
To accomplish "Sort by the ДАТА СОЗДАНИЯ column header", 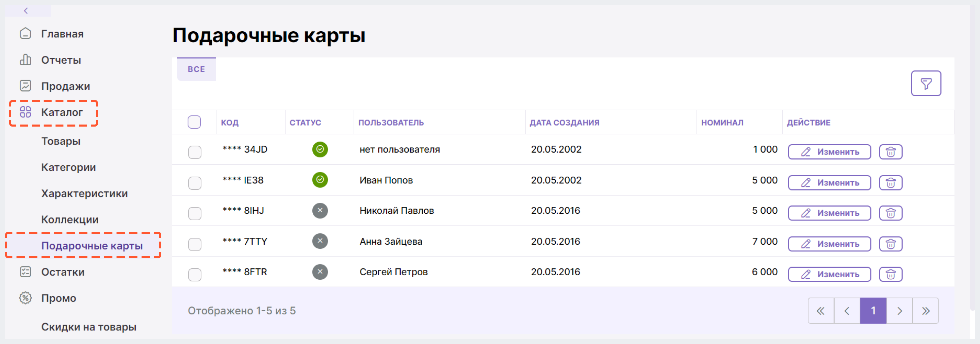I will pos(564,122).
